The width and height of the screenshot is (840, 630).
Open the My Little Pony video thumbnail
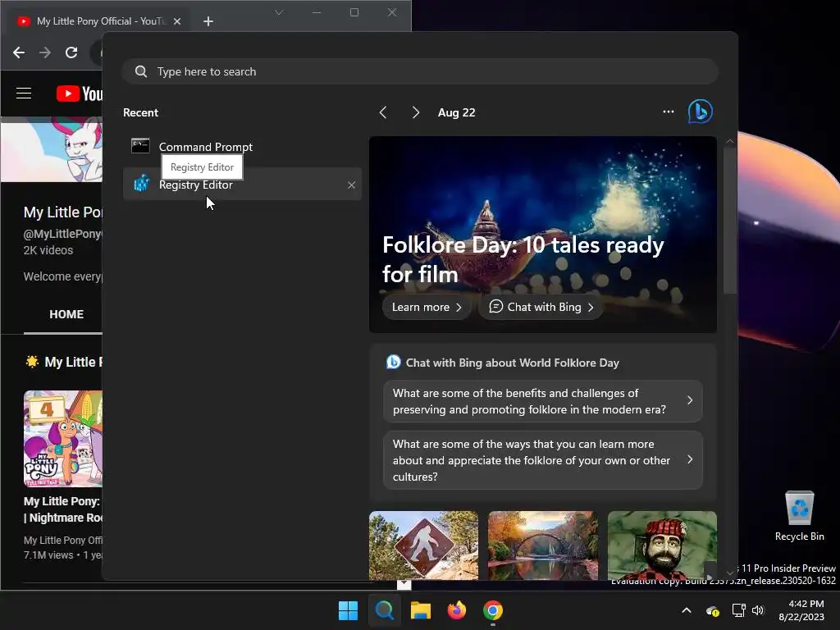(62, 439)
